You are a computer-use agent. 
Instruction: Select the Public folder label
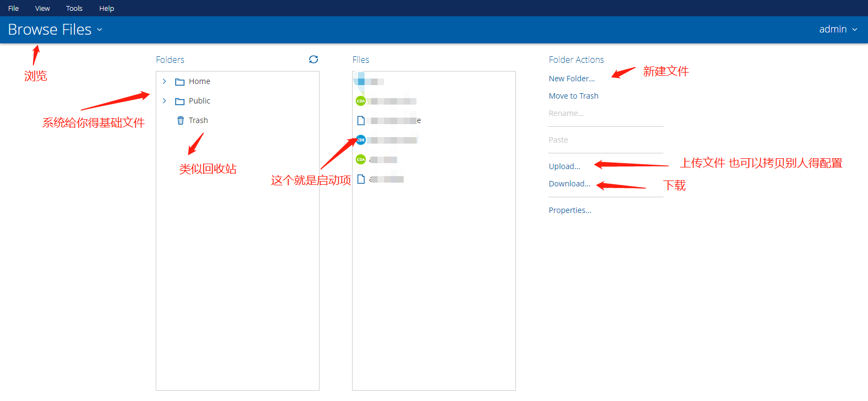coord(199,101)
